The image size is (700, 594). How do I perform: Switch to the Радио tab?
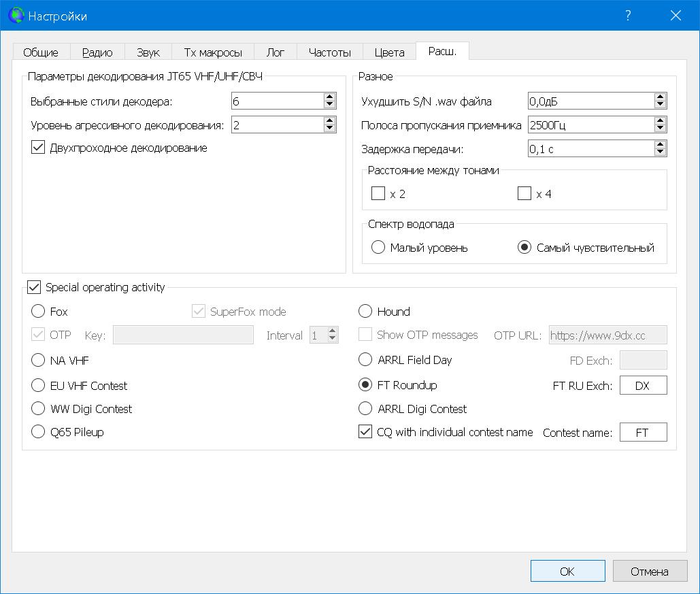click(x=97, y=52)
